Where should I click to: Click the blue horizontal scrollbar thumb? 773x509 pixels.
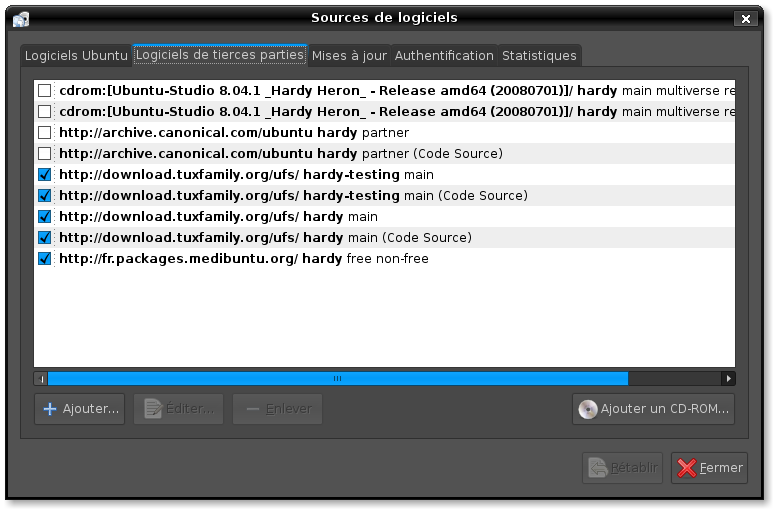point(337,379)
